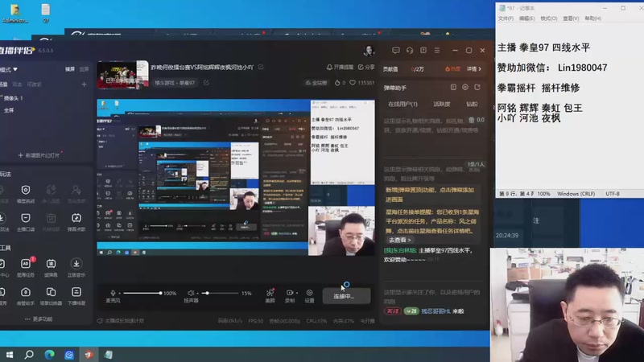Click the bookmark-box icon in title bar
Screen dimensions: 644x362
click(x=423, y=50)
